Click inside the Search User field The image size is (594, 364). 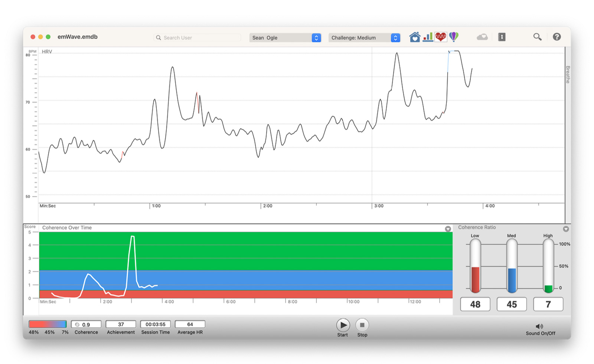point(197,37)
